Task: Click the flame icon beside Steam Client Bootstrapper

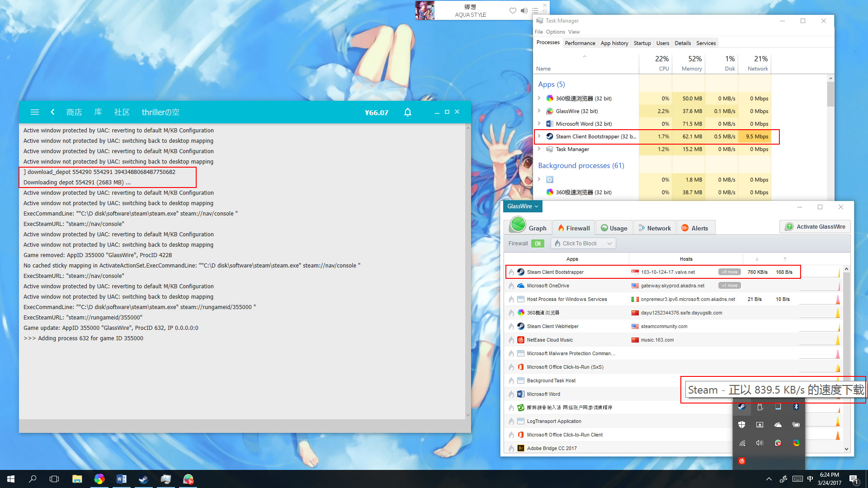Action: point(511,272)
